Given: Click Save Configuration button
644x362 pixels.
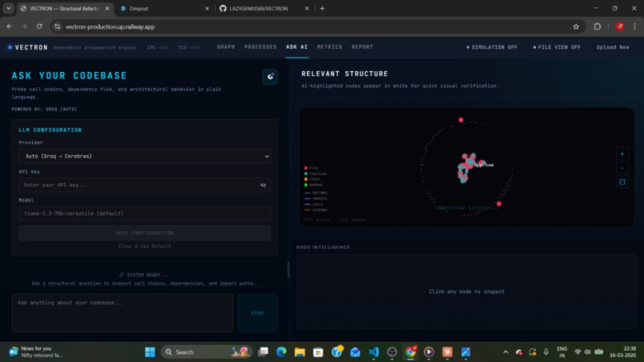Looking at the screenshot, I should (x=145, y=233).
